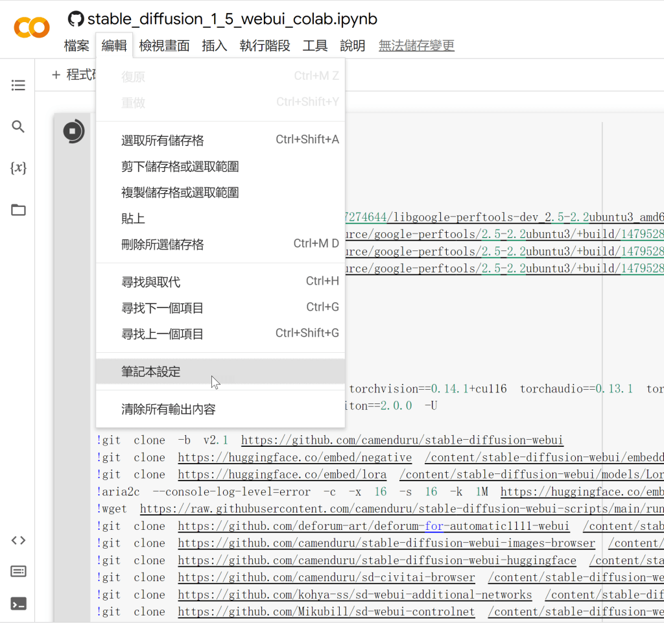Open the table of contents sidebar icon
This screenshot has width=664, height=644.
pos(18,85)
